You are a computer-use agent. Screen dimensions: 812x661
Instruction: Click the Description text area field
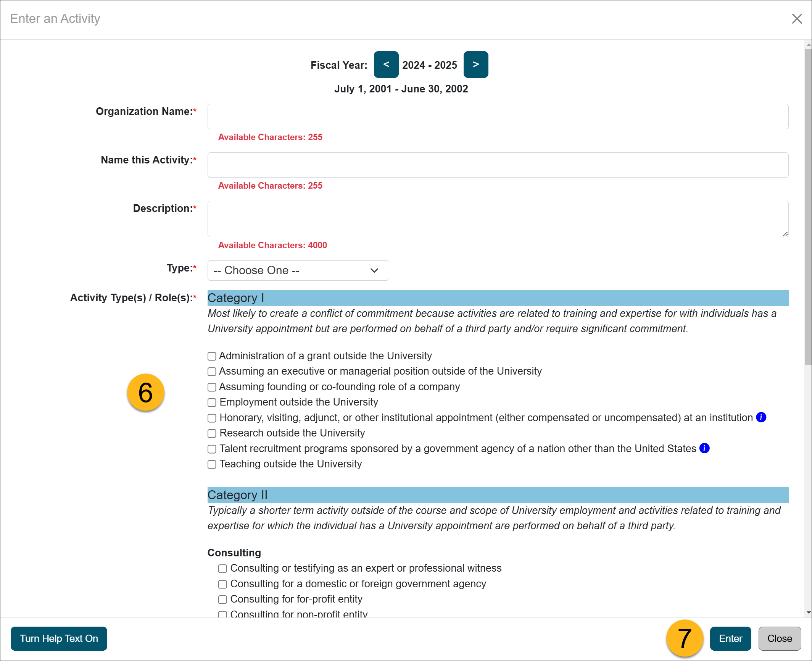pyautogui.click(x=498, y=218)
